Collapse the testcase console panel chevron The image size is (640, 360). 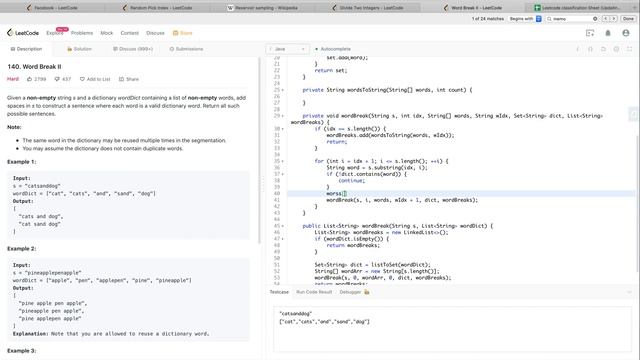(629, 292)
